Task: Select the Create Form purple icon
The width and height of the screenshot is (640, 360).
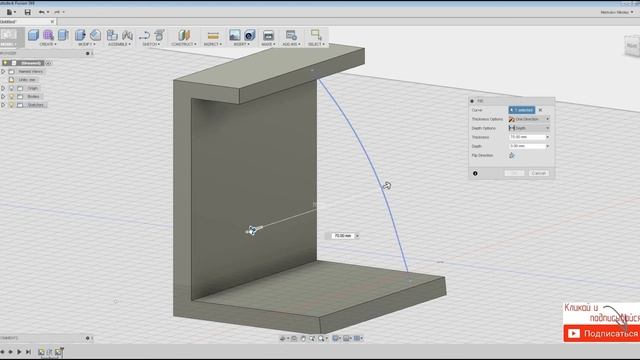Action: pyautogui.click(x=48, y=35)
